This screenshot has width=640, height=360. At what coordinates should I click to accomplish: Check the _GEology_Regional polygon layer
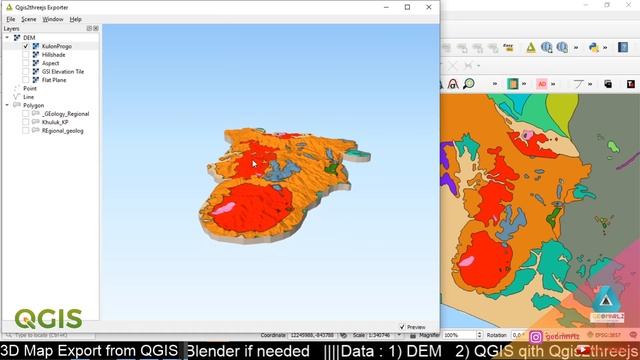tap(26, 114)
